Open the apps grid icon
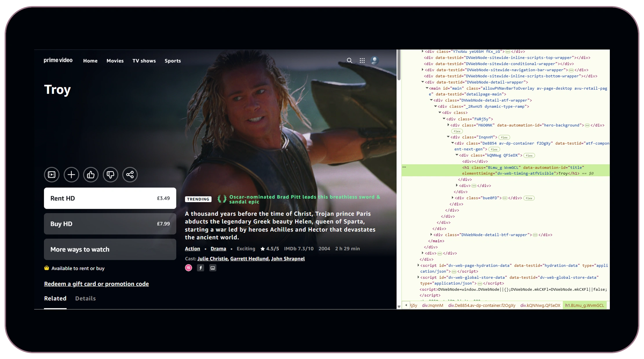Screen dimensions: 644x359 [x=362, y=61]
